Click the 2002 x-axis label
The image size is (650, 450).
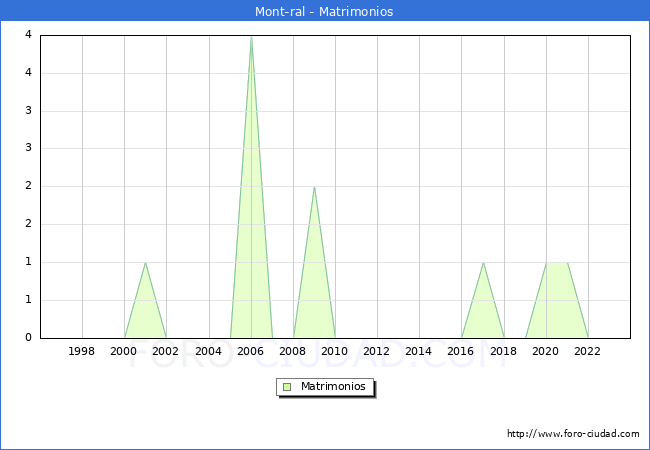click(x=165, y=351)
